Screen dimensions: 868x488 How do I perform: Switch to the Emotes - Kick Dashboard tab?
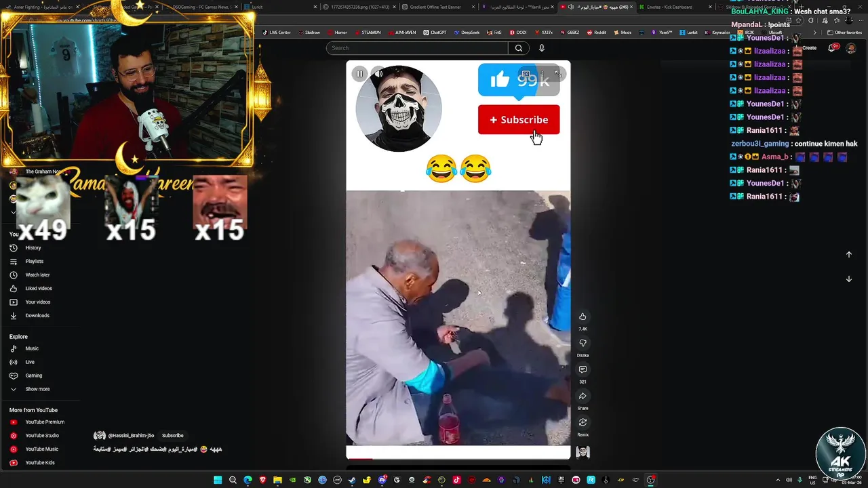(x=675, y=7)
